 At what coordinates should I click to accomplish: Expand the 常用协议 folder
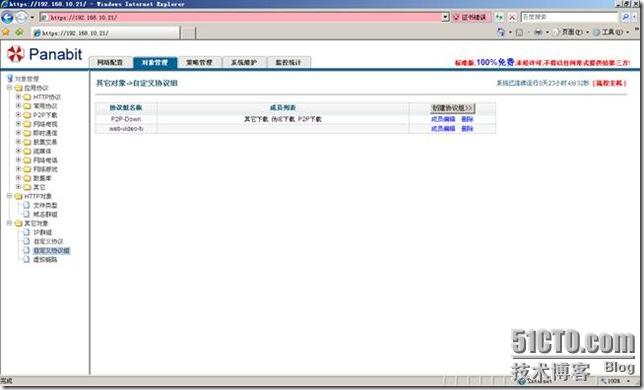pos(18,106)
